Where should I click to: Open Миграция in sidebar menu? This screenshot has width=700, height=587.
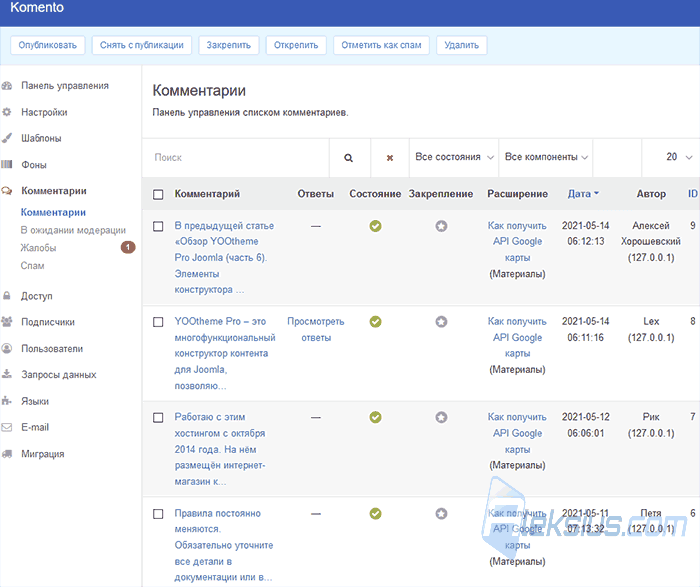click(43, 454)
